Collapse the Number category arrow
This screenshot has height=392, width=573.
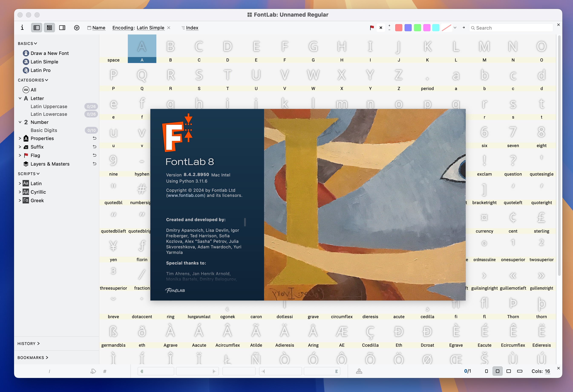[x=20, y=122]
